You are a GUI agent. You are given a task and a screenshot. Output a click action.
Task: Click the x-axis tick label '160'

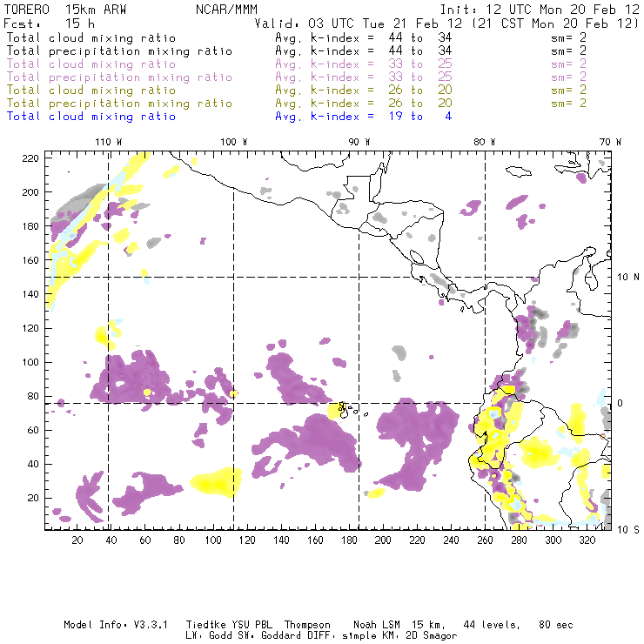[x=315, y=540]
